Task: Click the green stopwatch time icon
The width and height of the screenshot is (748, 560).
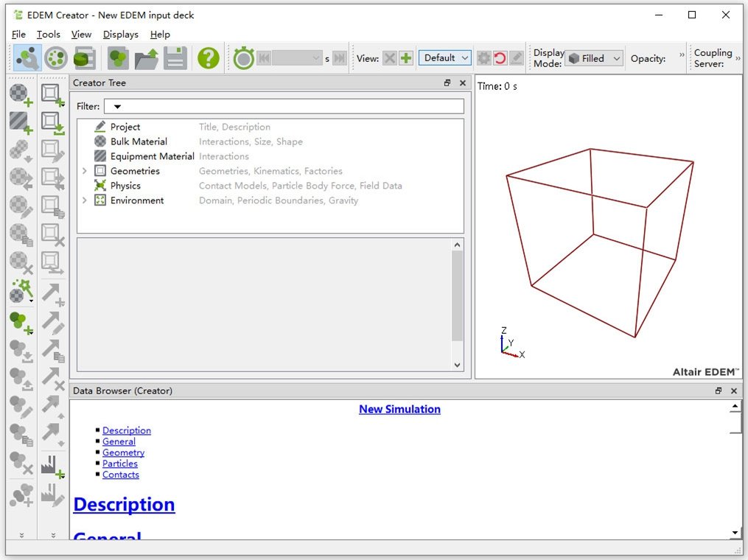Action: coord(244,58)
